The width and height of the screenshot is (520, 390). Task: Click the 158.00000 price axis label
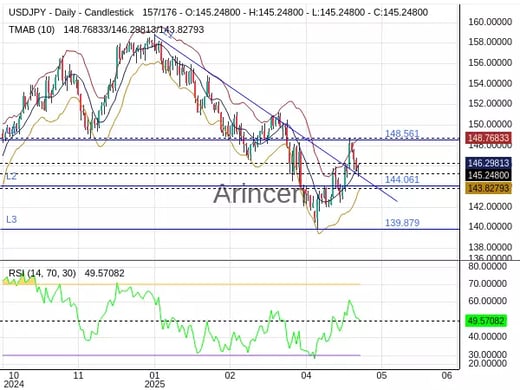coord(490,42)
